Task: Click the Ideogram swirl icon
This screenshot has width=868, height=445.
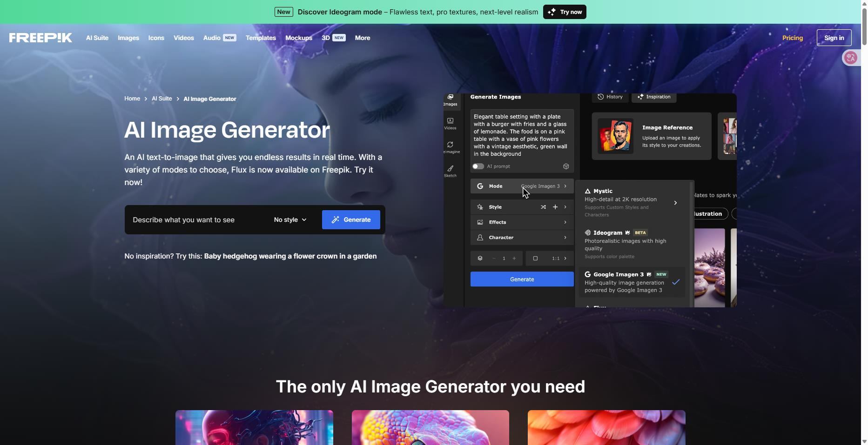Action: pyautogui.click(x=587, y=232)
